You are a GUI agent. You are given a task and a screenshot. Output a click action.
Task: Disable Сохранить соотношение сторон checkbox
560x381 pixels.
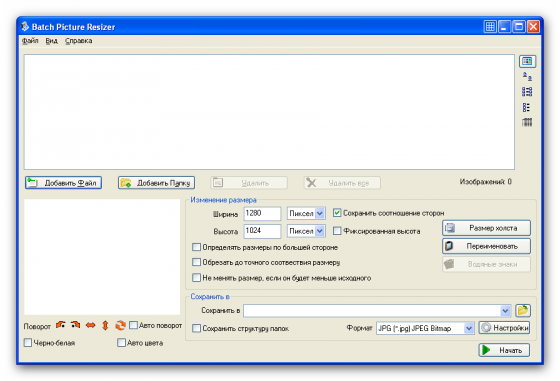coord(337,213)
